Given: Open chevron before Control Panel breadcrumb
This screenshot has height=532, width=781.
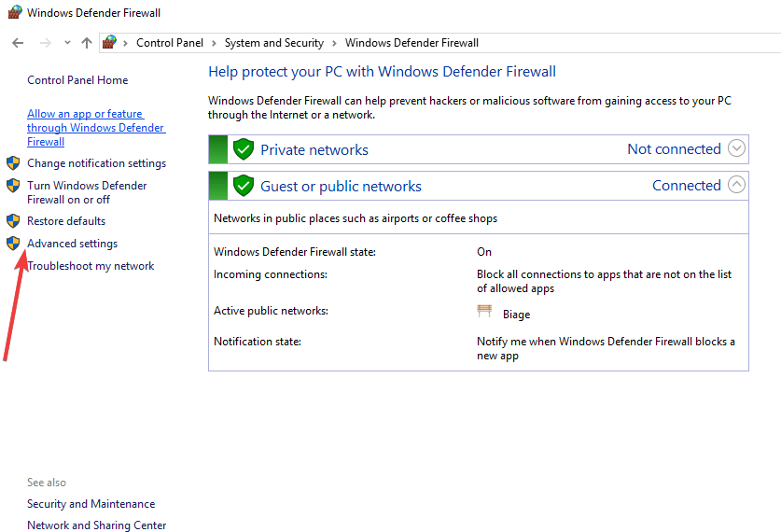Looking at the screenshot, I should tap(126, 43).
